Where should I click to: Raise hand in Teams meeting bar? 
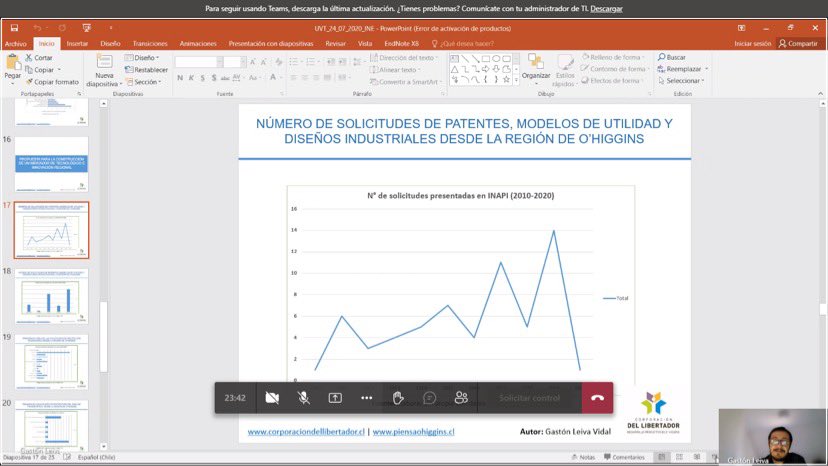pyautogui.click(x=398, y=398)
